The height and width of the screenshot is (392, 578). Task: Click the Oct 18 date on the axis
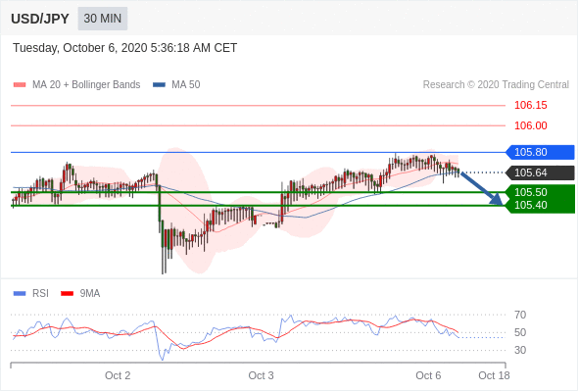click(494, 375)
